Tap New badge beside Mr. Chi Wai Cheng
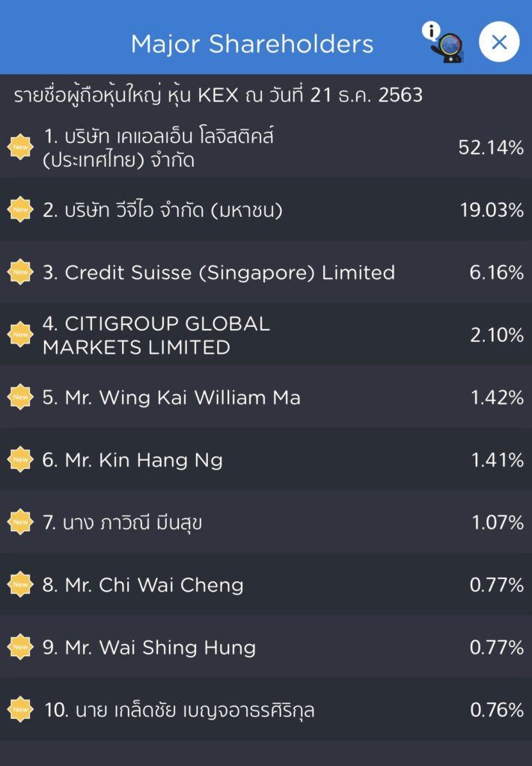 click(20, 585)
